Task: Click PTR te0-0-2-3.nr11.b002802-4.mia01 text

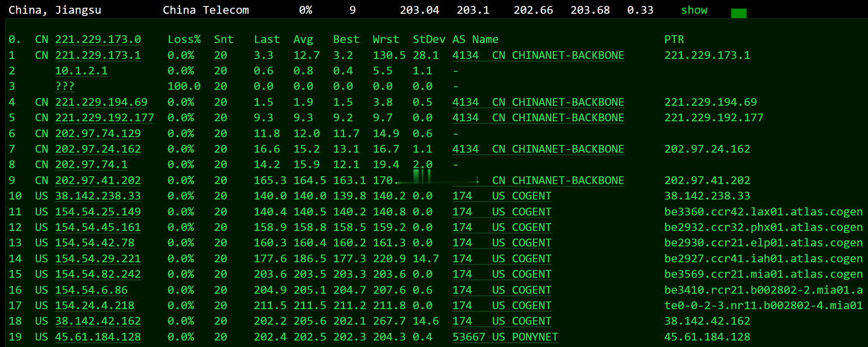Action: (x=763, y=306)
